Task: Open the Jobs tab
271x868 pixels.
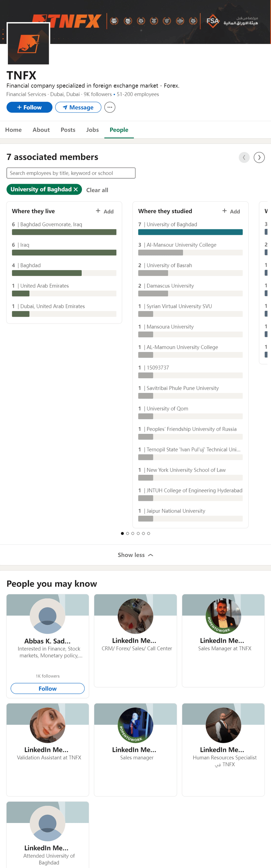Action: (92, 130)
